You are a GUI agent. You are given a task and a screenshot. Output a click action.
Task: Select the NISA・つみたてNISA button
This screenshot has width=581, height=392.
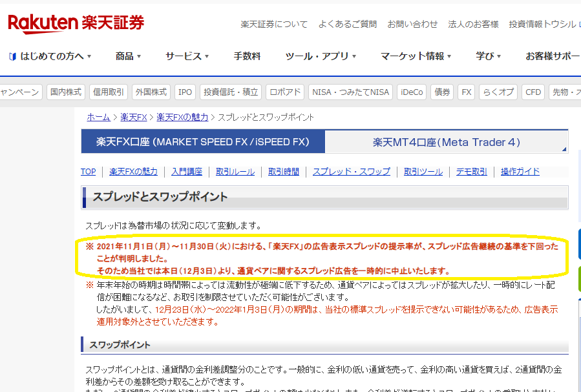pyautogui.click(x=350, y=92)
